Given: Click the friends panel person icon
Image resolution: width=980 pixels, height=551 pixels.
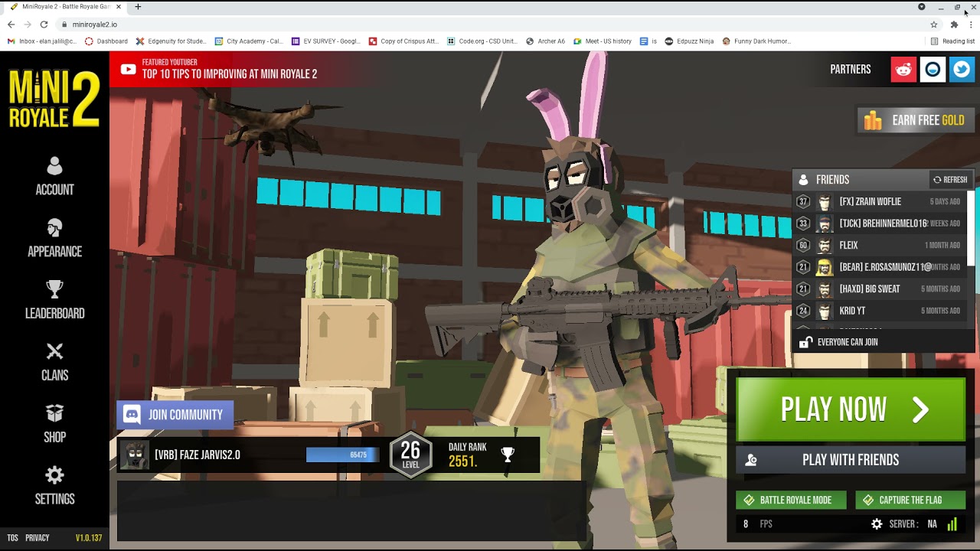Looking at the screenshot, I should coord(803,180).
